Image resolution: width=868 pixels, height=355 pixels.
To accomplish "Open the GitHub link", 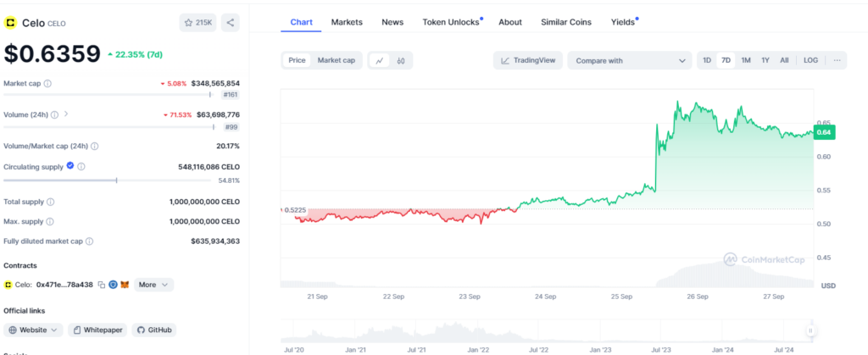I will click(x=154, y=330).
